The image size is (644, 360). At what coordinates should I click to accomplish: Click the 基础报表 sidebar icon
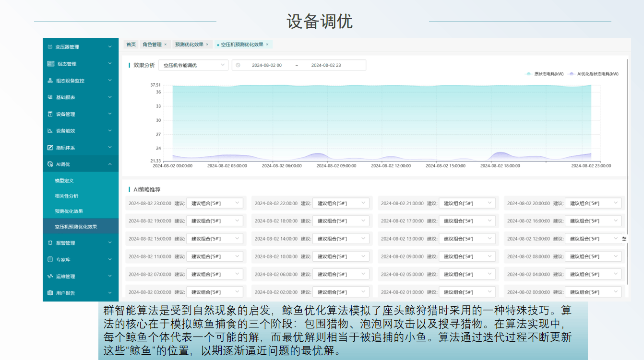[50, 97]
